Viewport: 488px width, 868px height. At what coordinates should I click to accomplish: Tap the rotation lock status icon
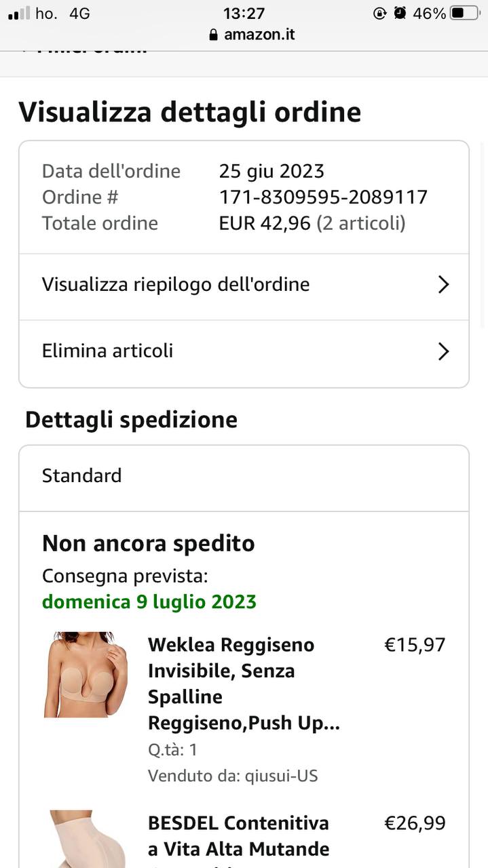[380, 13]
